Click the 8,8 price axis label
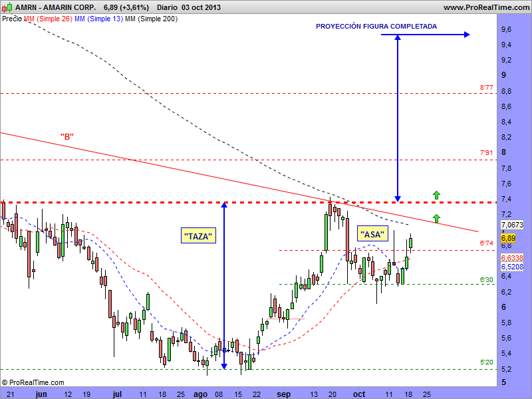 tap(506, 91)
